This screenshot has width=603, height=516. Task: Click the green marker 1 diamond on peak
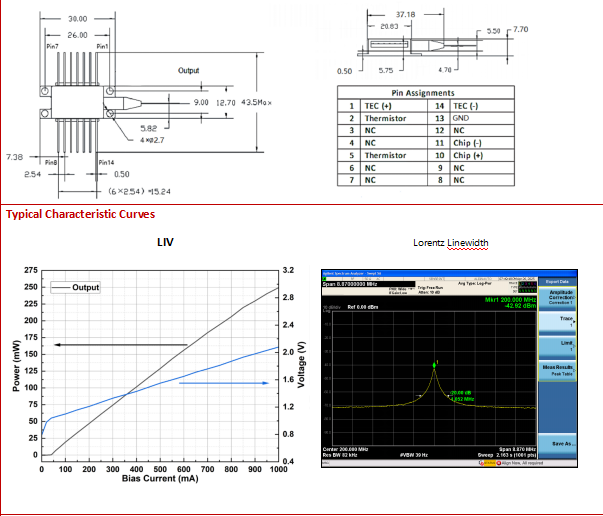(x=434, y=365)
